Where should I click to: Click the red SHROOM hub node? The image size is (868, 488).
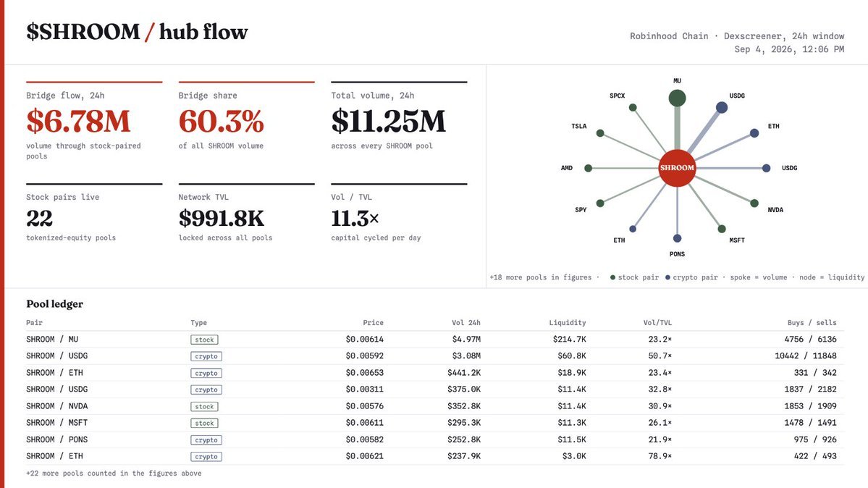click(x=676, y=168)
